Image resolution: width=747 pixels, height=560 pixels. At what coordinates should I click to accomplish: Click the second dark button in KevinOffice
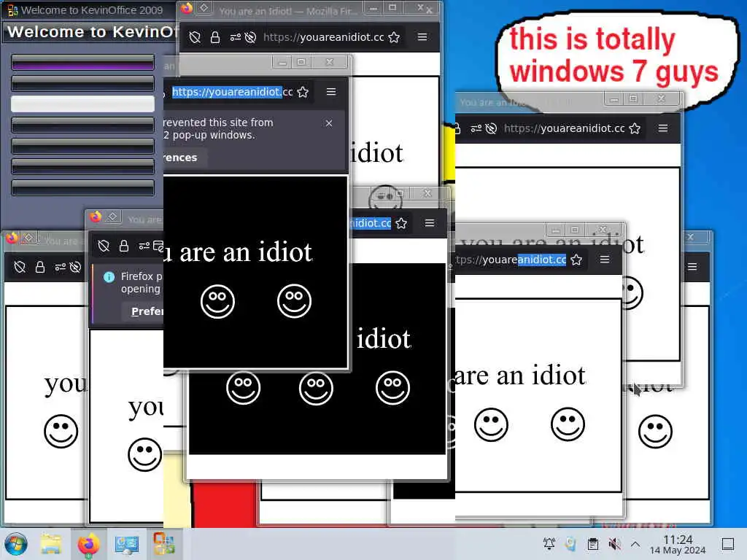(x=82, y=83)
